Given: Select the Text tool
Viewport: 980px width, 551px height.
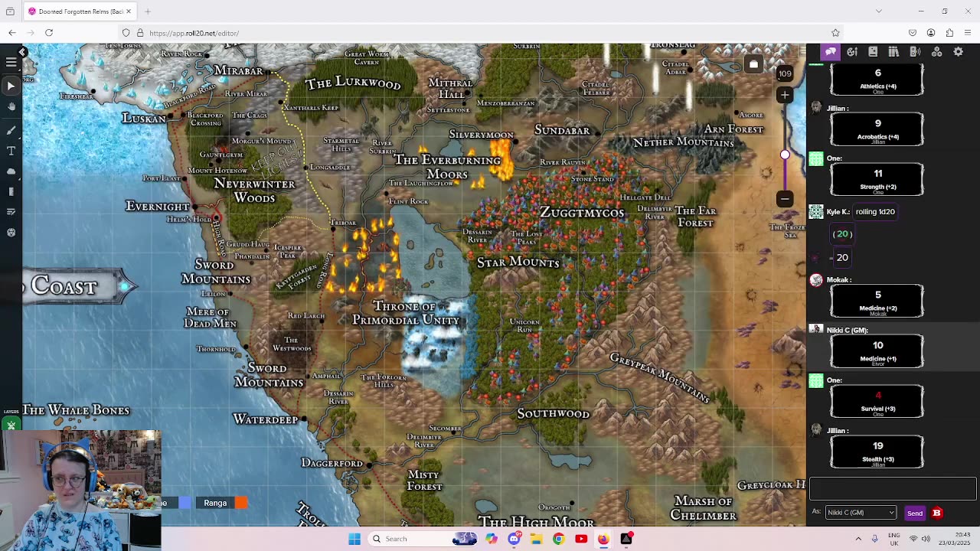Looking at the screenshot, I should 11,151.
